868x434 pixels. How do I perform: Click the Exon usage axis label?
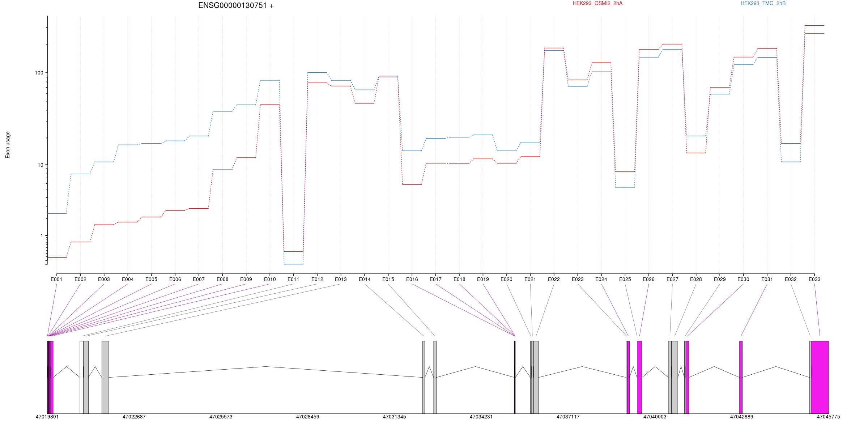pos(8,145)
